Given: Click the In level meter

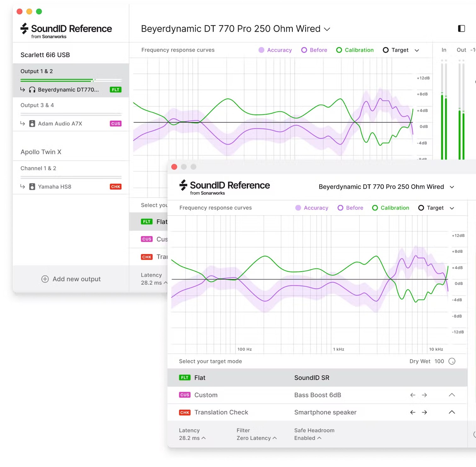Looking at the screenshot, I should point(444,110).
